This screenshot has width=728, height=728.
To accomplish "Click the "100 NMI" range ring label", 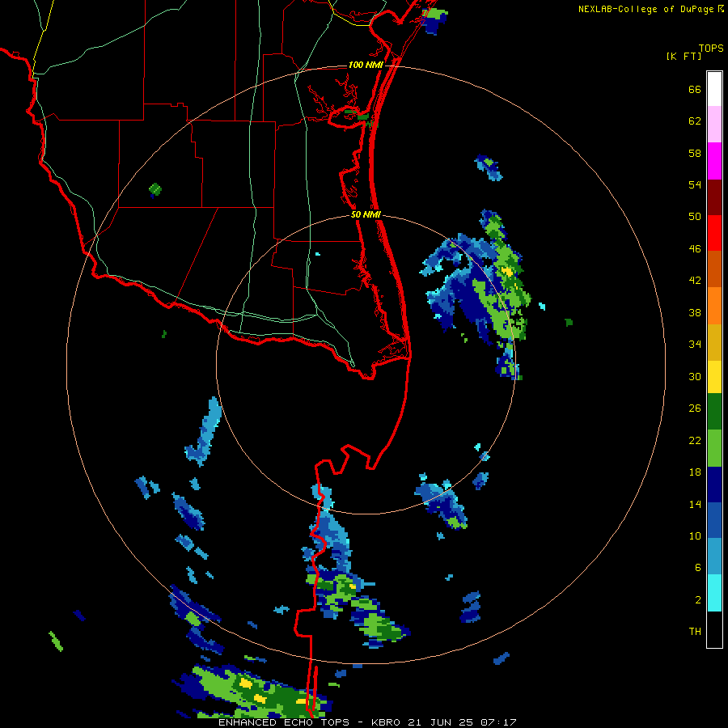I will [366, 65].
